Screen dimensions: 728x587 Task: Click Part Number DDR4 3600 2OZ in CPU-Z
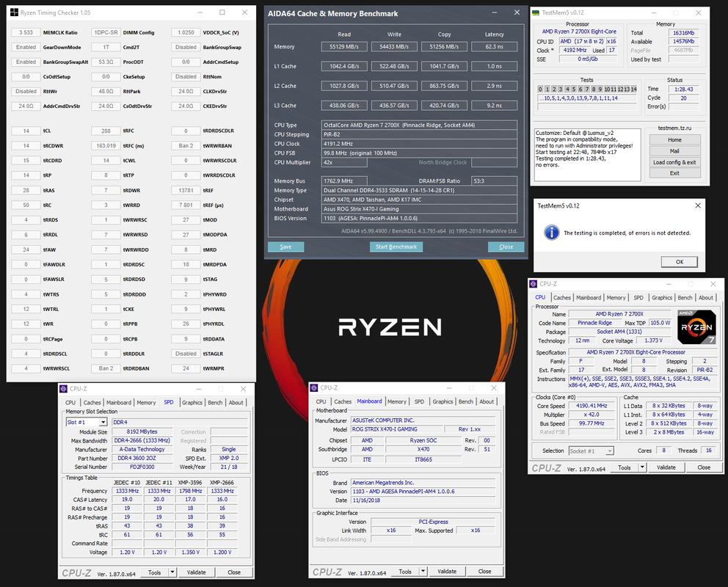[143, 458]
